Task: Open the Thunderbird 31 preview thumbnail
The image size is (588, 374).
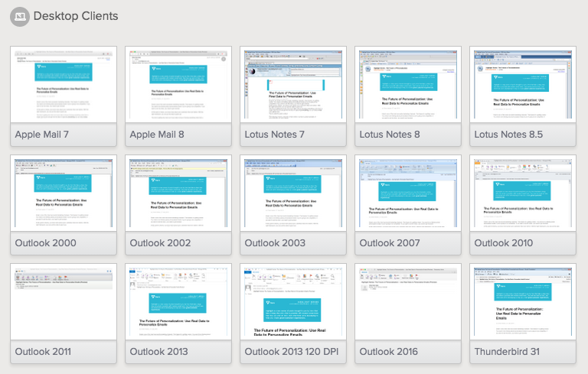Action: [x=523, y=302]
